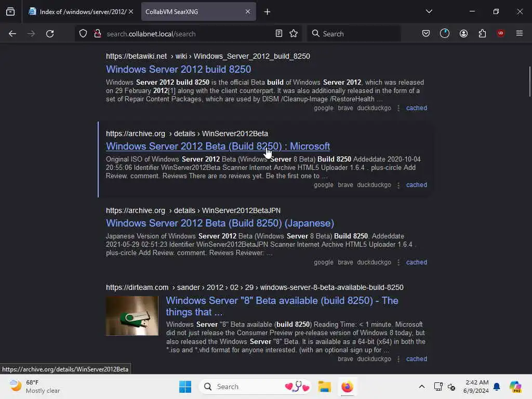Open the clock showing 2:42 AM

pos(476,387)
